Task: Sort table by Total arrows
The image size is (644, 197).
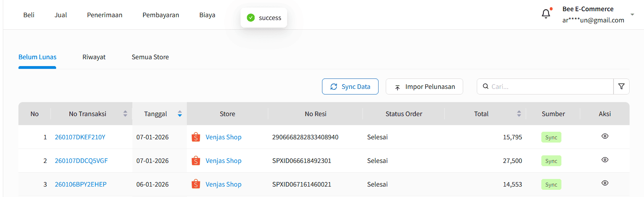Action: point(519,114)
